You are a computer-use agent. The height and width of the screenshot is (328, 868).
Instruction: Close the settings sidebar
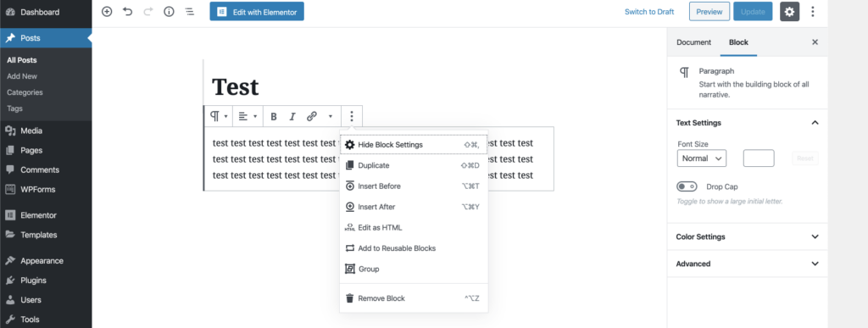pos(815,42)
